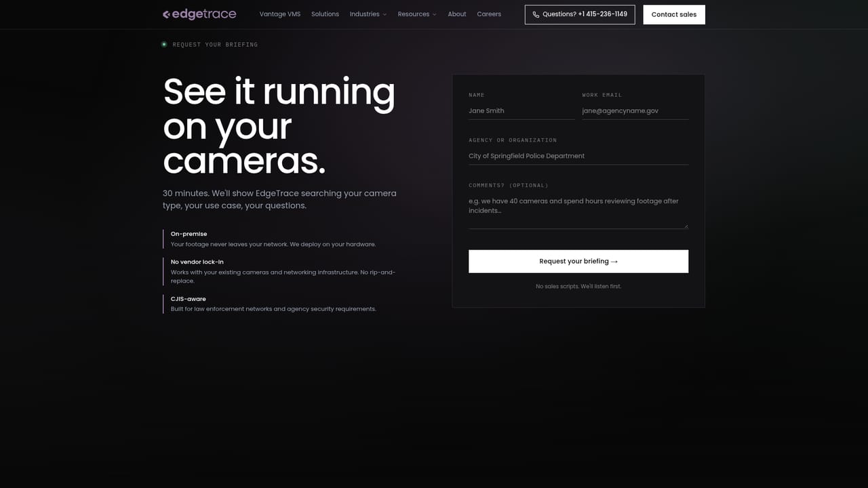Image resolution: width=868 pixels, height=488 pixels.
Task: Click the "30 minutes. We'll show EdgeTrace" paragraph
Action: [x=279, y=199]
